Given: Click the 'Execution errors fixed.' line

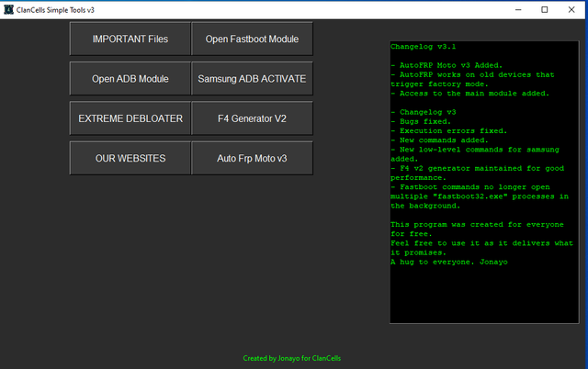Looking at the screenshot, I should click(x=448, y=131).
